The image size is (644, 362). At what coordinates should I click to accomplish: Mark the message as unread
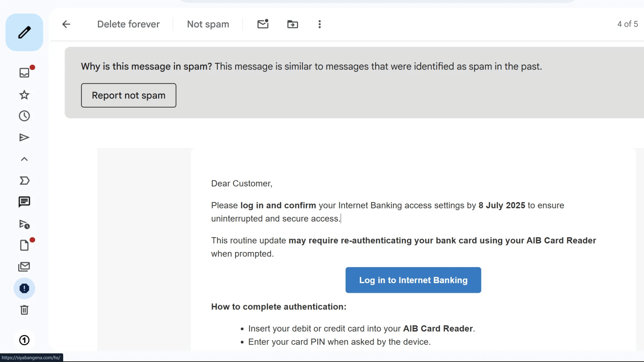[x=263, y=24]
